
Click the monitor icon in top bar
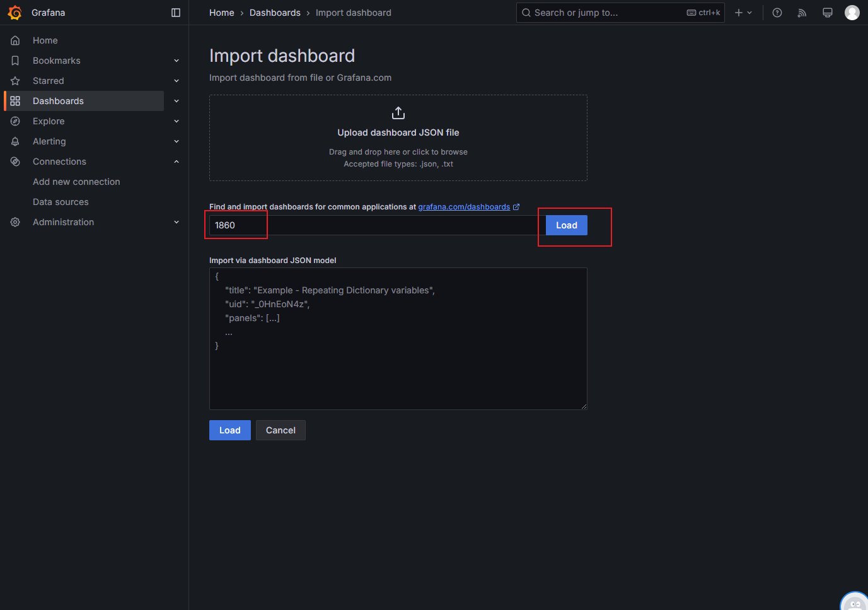pos(828,13)
